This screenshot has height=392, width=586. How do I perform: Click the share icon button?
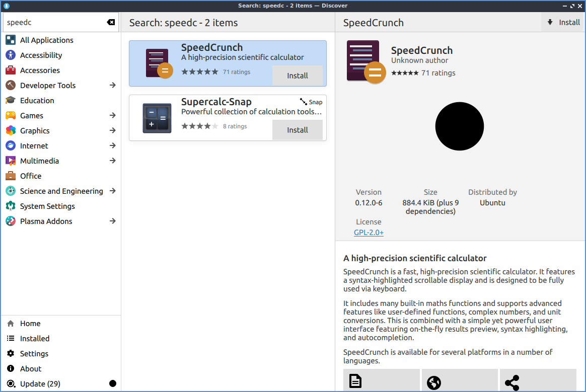[512, 382]
